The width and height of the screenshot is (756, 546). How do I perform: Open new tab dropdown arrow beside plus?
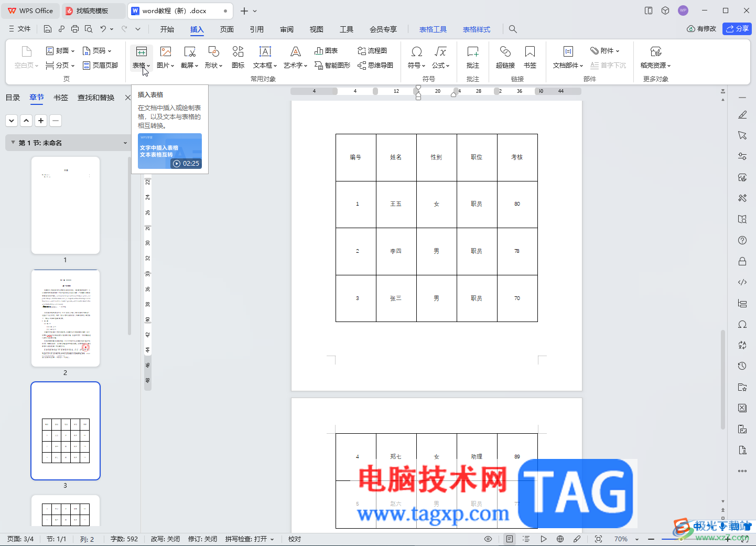tap(255, 11)
